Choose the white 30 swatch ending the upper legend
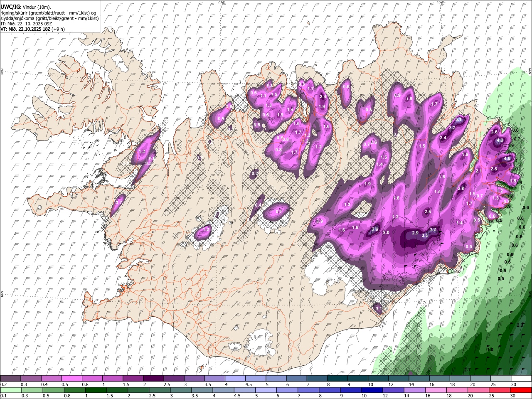The height and width of the screenshot is (399, 532). point(521,378)
